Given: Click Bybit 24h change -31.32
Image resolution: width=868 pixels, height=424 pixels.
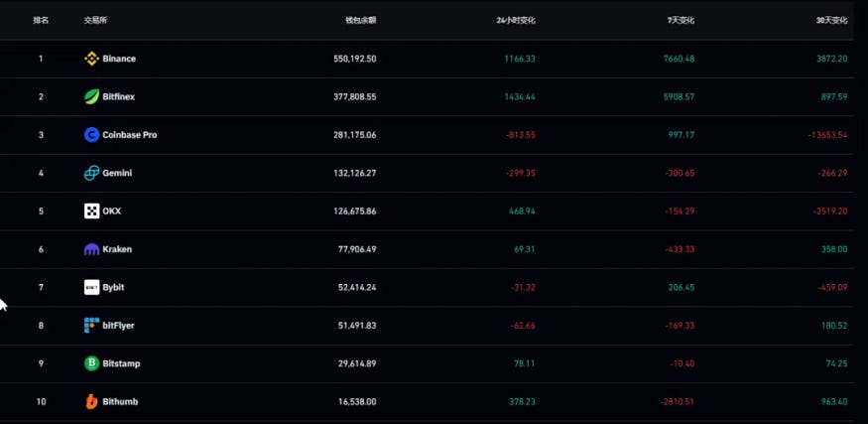Looking at the screenshot, I should point(523,287).
